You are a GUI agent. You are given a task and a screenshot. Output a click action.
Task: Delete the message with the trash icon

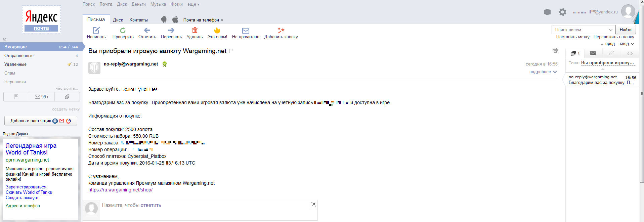(195, 30)
